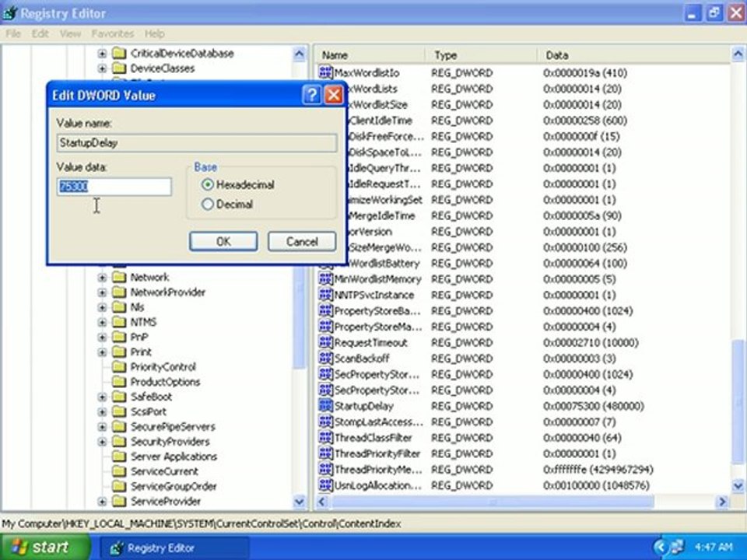Click the PriorityControl folder icon
Viewport: 747px width, 560px height.
tap(119, 366)
